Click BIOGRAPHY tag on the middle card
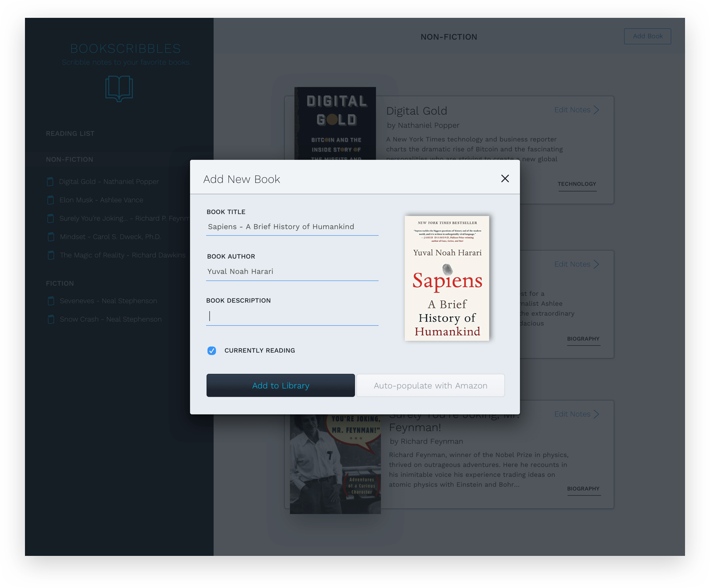Screen dimensions: 710x588 [583, 339]
